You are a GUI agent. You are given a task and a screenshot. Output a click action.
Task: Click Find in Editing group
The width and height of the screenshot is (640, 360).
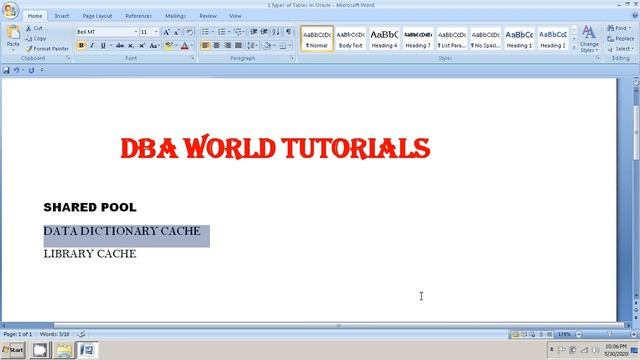point(619,28)
